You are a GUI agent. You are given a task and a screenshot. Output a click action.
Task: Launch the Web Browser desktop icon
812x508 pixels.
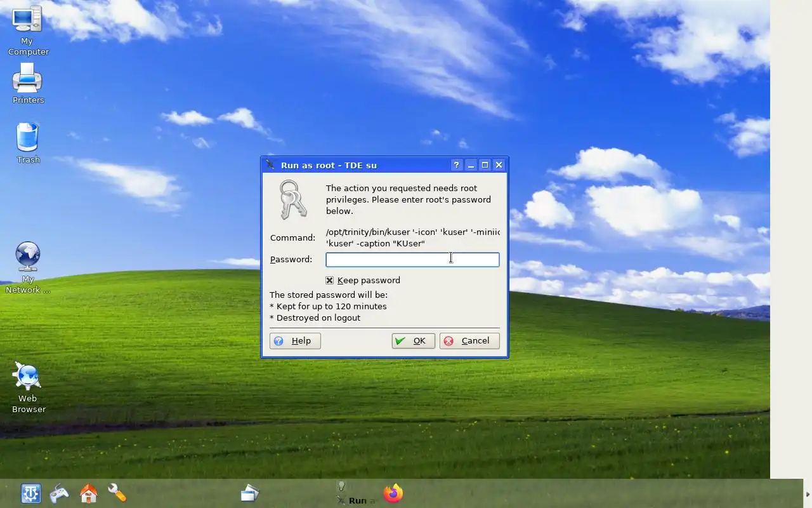coord(28,387)
